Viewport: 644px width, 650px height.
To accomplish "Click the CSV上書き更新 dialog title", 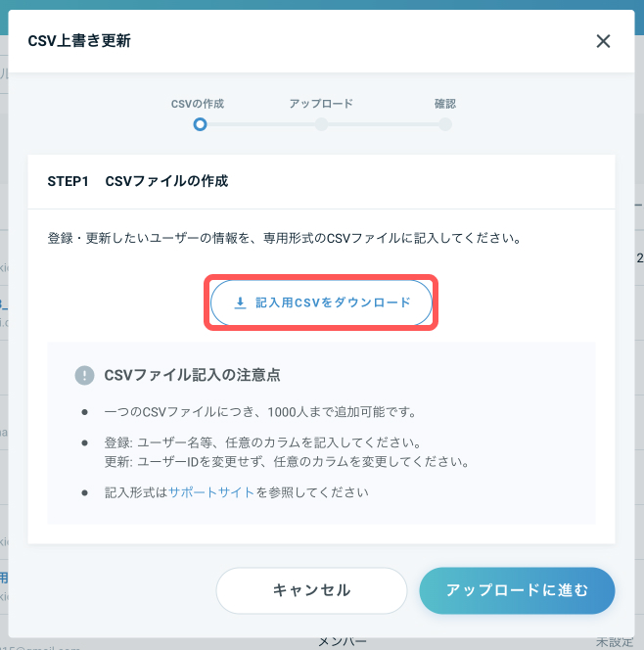I will [x=79, y=41].
